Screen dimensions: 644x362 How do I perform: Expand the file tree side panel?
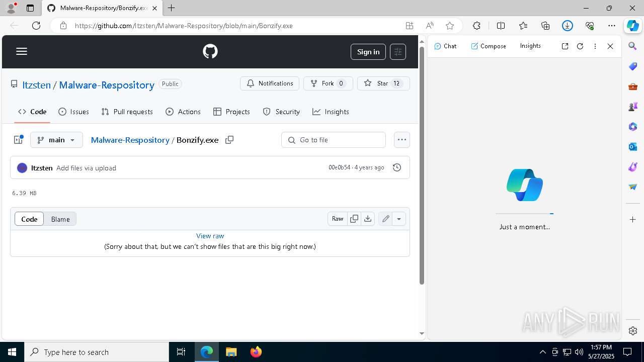pos(19,140)
